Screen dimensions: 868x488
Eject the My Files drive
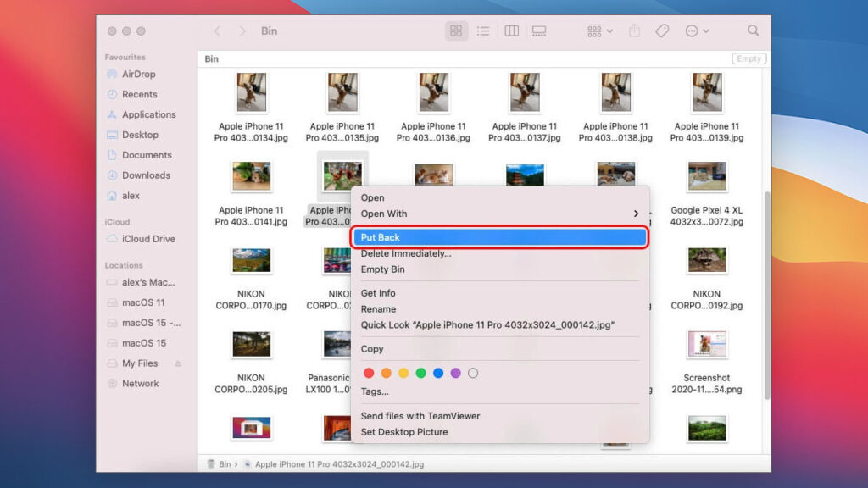point(178,363)
